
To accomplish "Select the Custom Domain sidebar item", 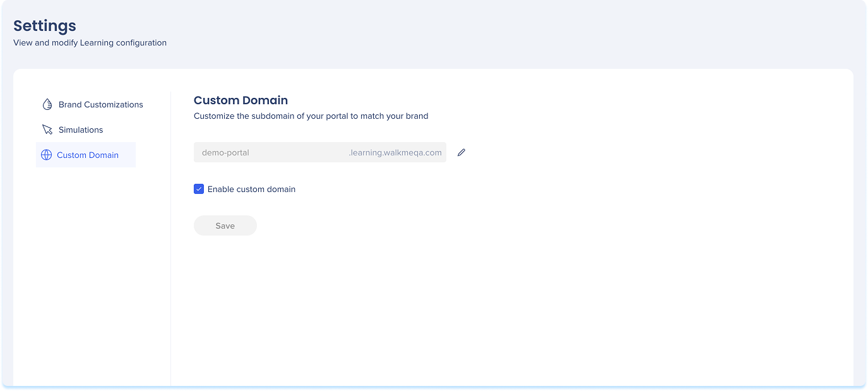I will (x=88, y=155).
